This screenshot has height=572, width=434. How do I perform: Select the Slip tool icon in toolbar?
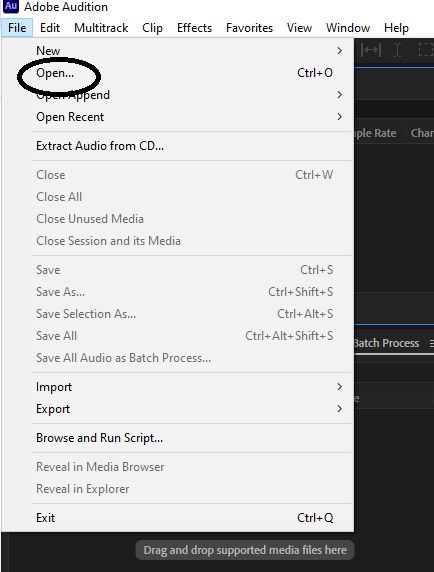pyautogui.click(x=371, y=50)
